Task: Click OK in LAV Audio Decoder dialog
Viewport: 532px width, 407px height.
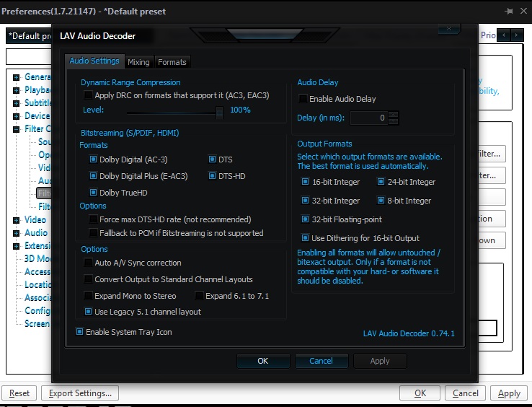Action: pyautogui.click(x=263, y=361)
